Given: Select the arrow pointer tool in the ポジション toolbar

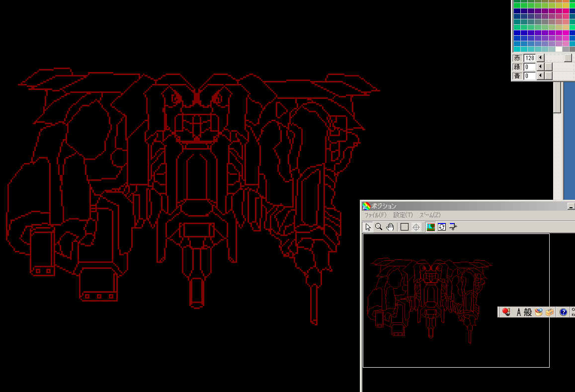Looking at the screenshot, I should (x=368, y=227).
